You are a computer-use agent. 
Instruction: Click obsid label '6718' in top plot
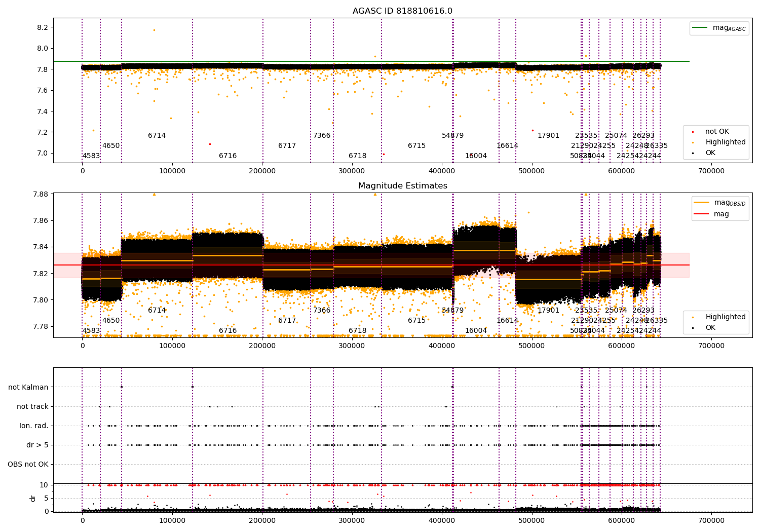[x=357, y=156]
